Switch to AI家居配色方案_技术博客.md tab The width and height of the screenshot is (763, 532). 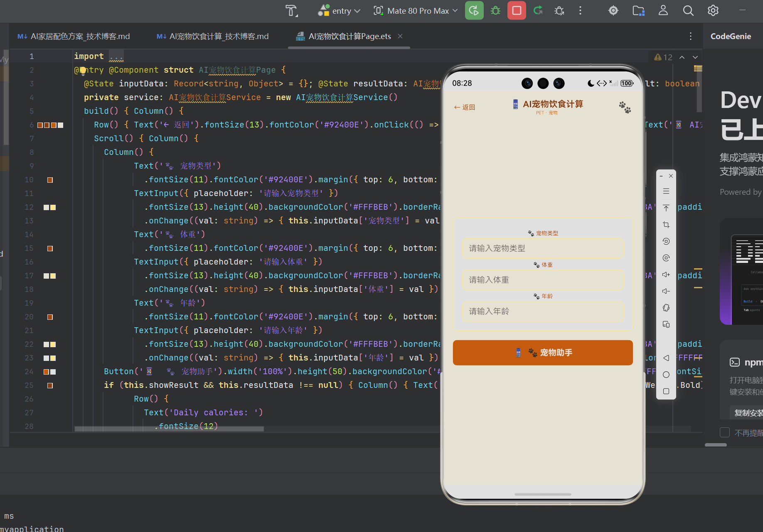tap(74, 37)
